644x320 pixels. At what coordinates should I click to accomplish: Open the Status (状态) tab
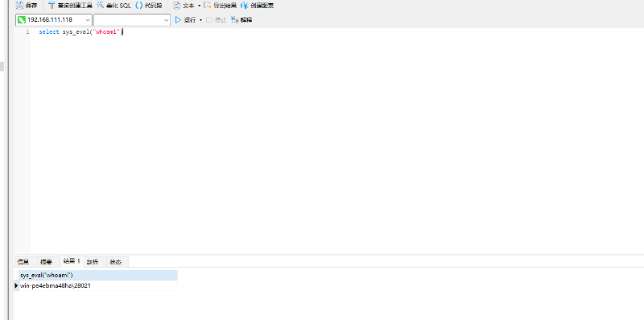(116, 262)
